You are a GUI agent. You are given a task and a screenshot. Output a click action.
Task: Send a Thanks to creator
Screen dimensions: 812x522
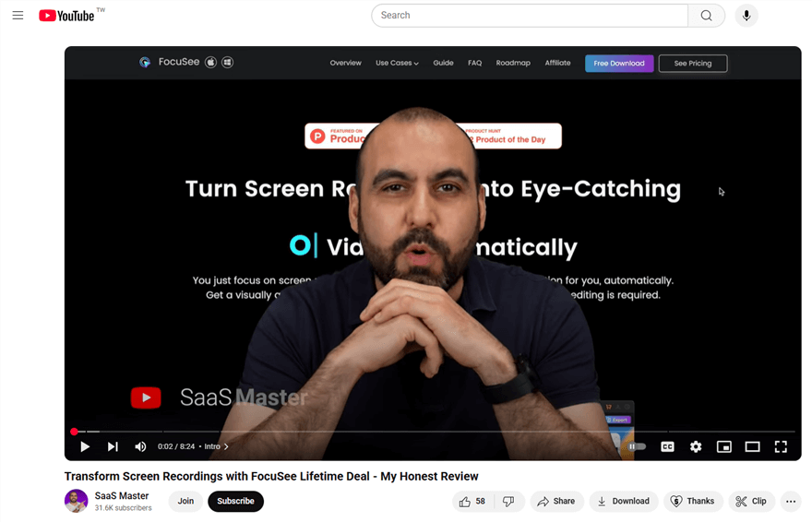[693, 501]
